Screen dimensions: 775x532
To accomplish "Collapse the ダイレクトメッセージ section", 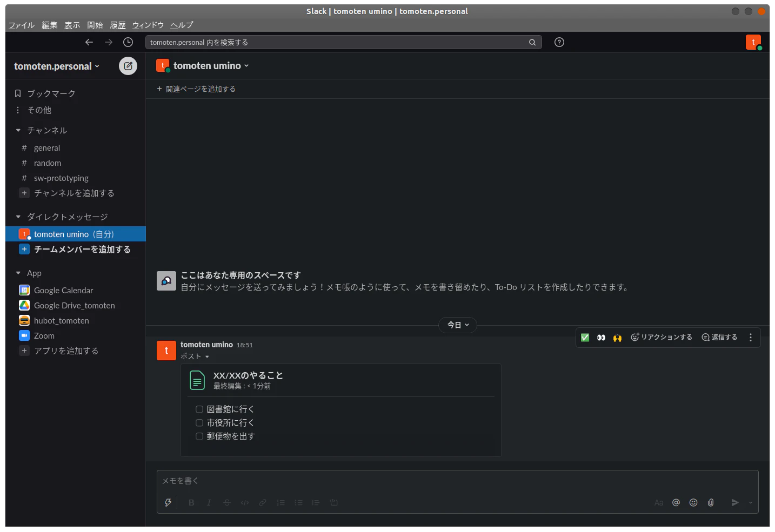I will pyautogui.click(x=18, y=217).
